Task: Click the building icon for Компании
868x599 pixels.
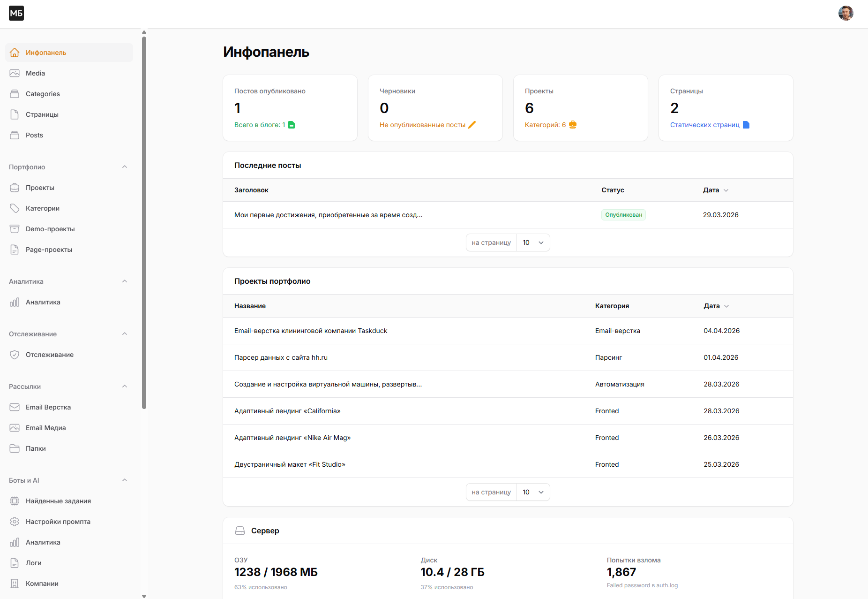Action: (x=15, y=584)
